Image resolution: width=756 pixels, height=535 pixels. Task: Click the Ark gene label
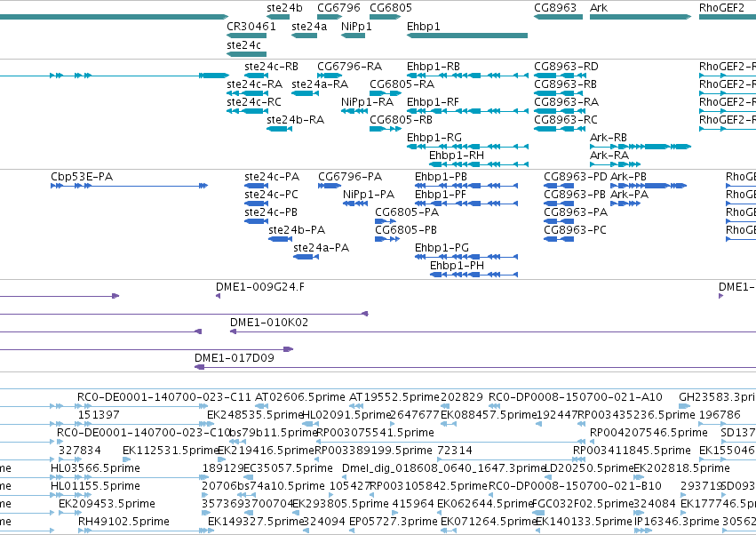(x=599, y=8)
